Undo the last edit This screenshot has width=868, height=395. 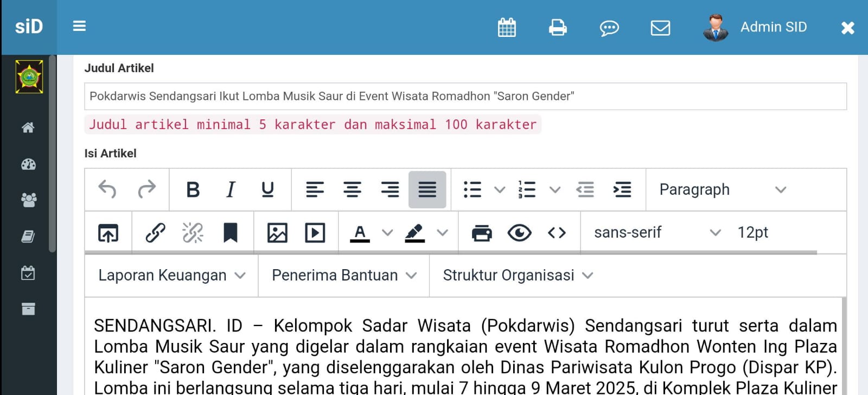pos(107,189)
